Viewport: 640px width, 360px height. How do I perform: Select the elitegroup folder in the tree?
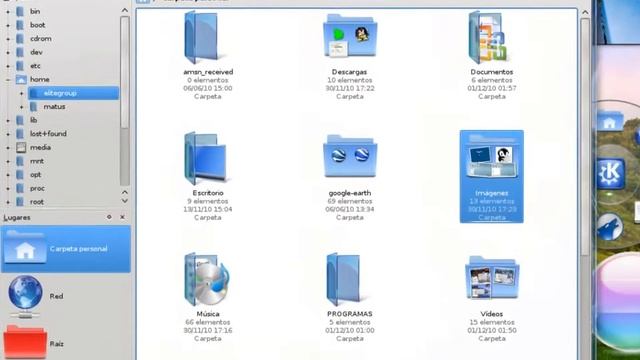tap(73, 93)
